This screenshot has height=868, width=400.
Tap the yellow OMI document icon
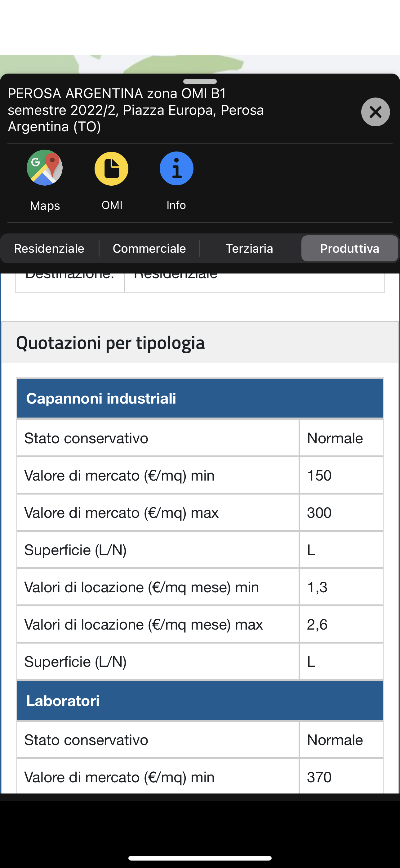click(x=111, y=169)
